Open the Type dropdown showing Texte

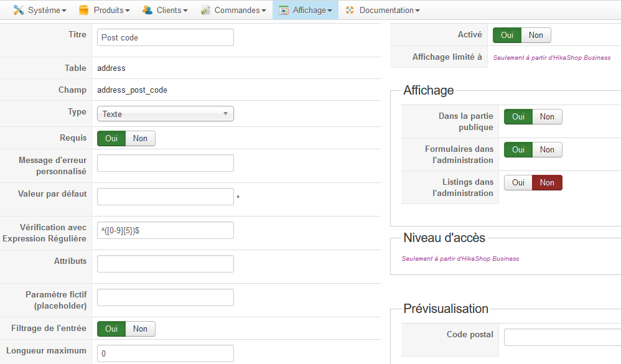pyautogui.click(x=165, y=114)
